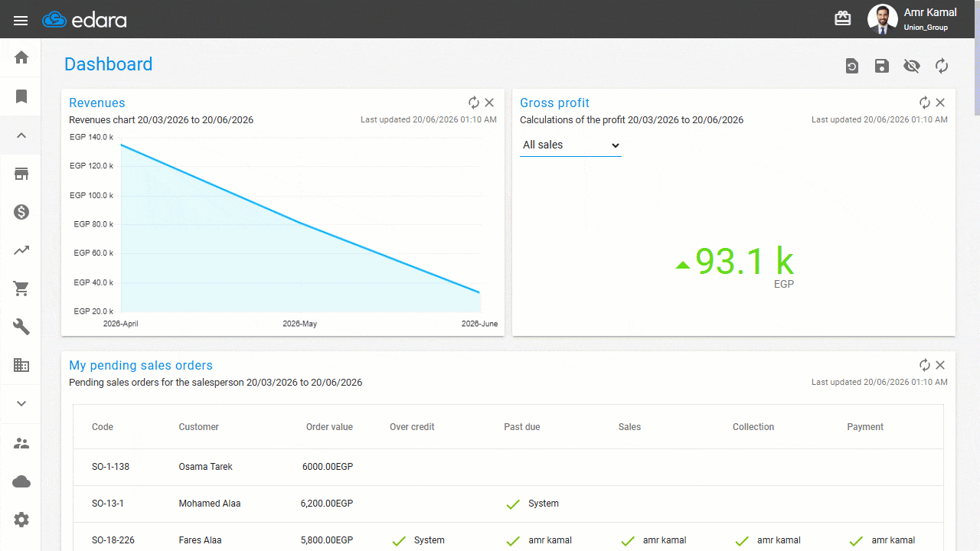
Task: Click the edara cloud logo
Action: (x=84, y=20)
